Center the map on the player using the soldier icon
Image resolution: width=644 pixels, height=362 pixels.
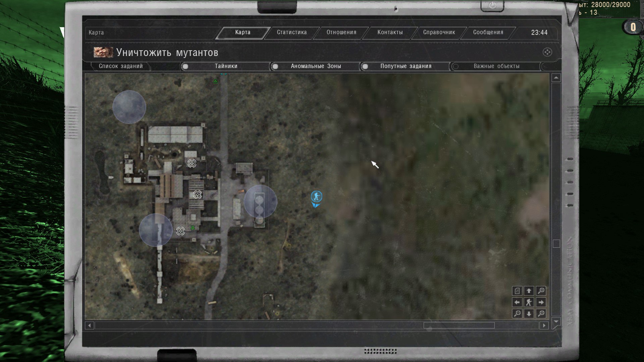(529, 302)
